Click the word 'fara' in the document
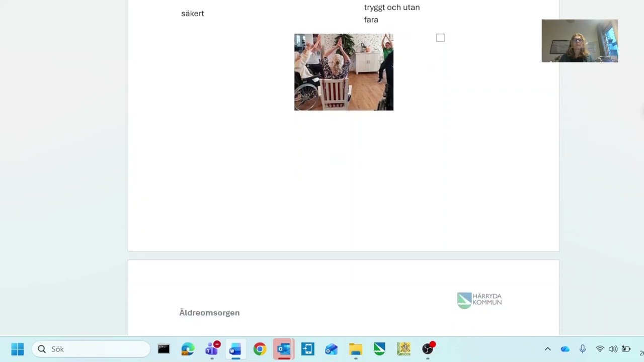644x362 pixels. (371, 20)
